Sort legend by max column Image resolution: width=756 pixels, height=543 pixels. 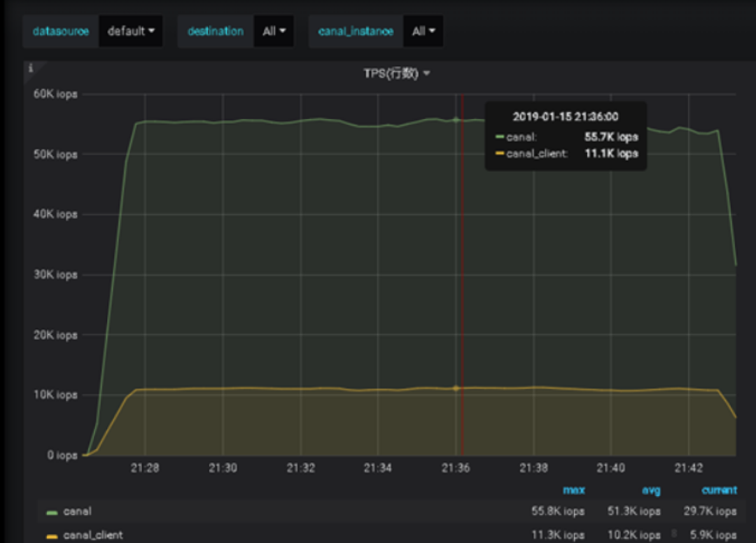573,491
